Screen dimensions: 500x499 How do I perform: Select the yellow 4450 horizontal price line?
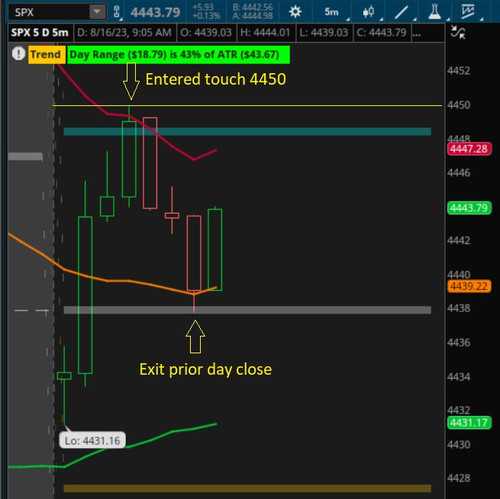click(x=247, y=106)
